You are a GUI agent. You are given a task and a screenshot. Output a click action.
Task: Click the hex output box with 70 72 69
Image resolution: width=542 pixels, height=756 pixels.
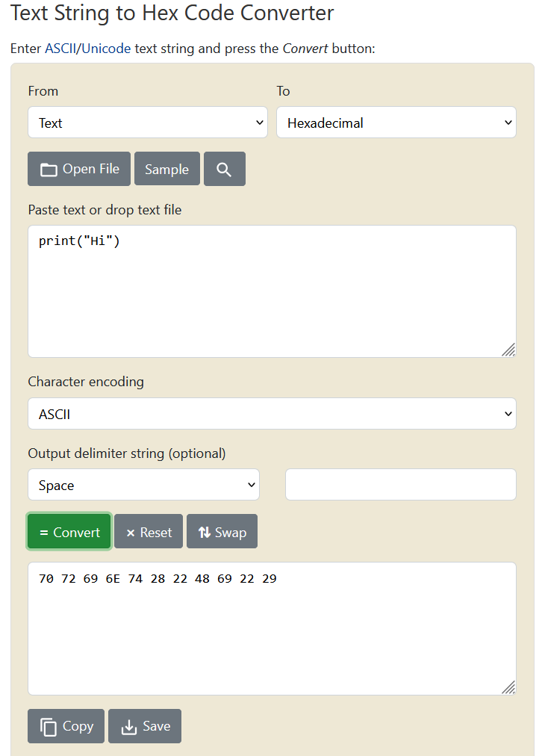point(272,628)
